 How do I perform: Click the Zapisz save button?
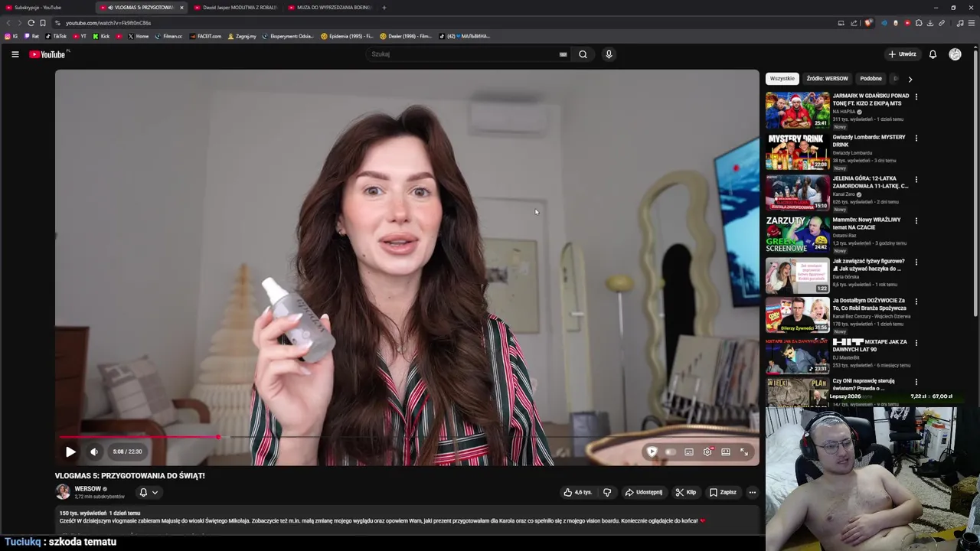[723, 492]
